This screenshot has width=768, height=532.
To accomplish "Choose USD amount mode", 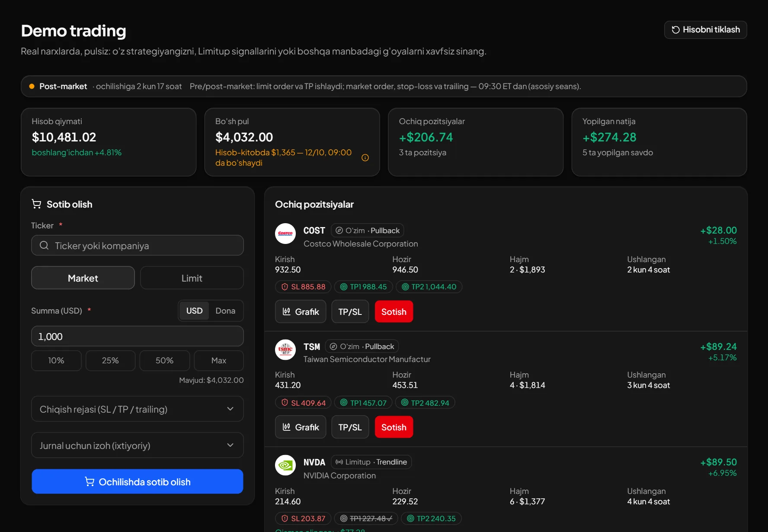I will point(195,311).
